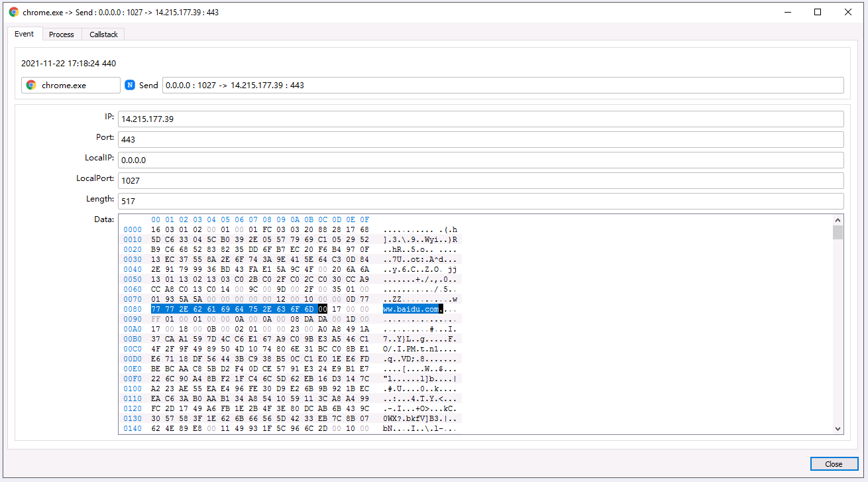The width and height of the screenshot is (868, 482).
Task: Click the chrome.exe process button
Action: click(x=71, y=85)
